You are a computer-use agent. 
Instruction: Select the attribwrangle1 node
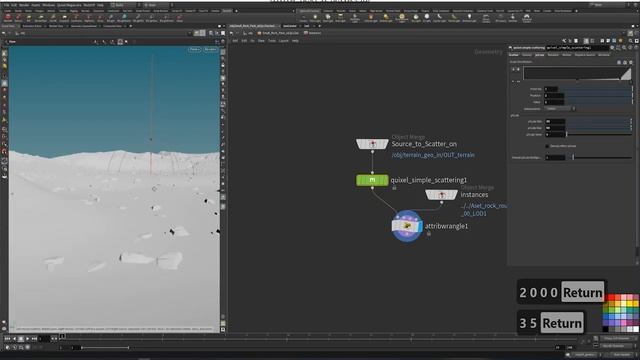[x=407, y=226]
